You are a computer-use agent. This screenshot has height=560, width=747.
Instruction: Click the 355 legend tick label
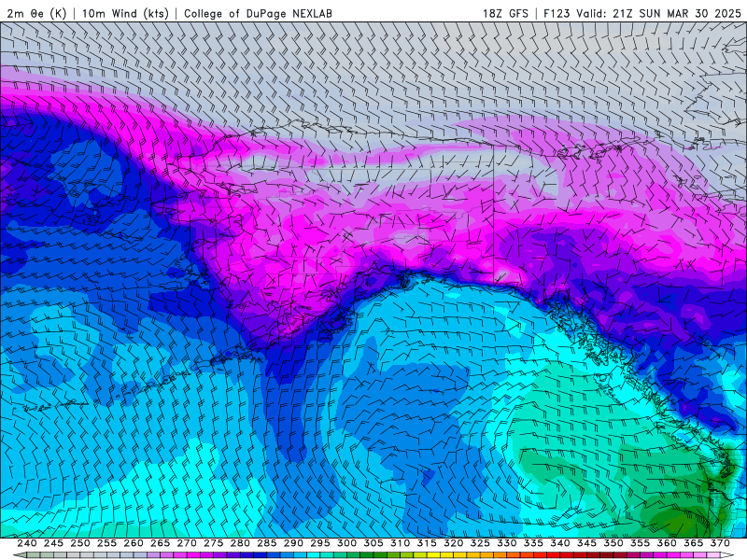click(641, 543)
